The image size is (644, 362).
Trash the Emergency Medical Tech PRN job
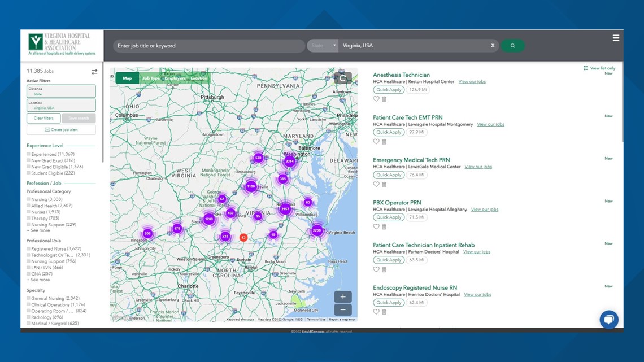click(384, 184)
